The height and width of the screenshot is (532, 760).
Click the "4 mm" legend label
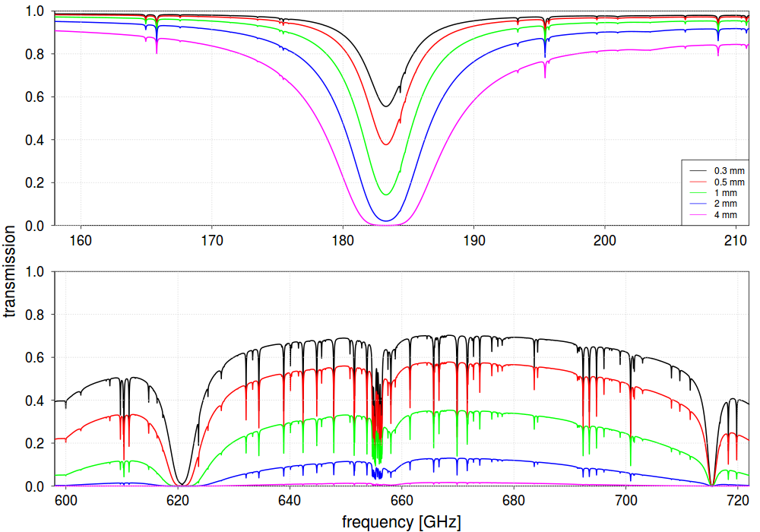point(726,214)
